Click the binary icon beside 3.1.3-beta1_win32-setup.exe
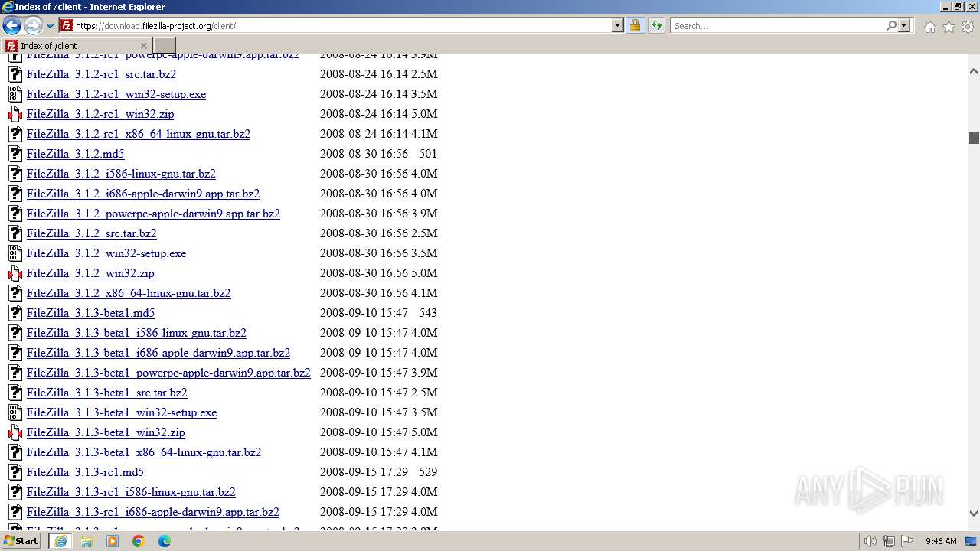 pos(15,412)
